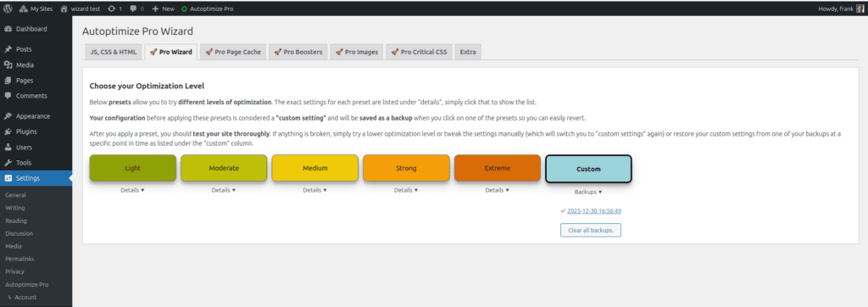Image resolution: width=868 pixels, height=307 pixels.
Task: Click the user avatar thumbnail
Action: 860,8
